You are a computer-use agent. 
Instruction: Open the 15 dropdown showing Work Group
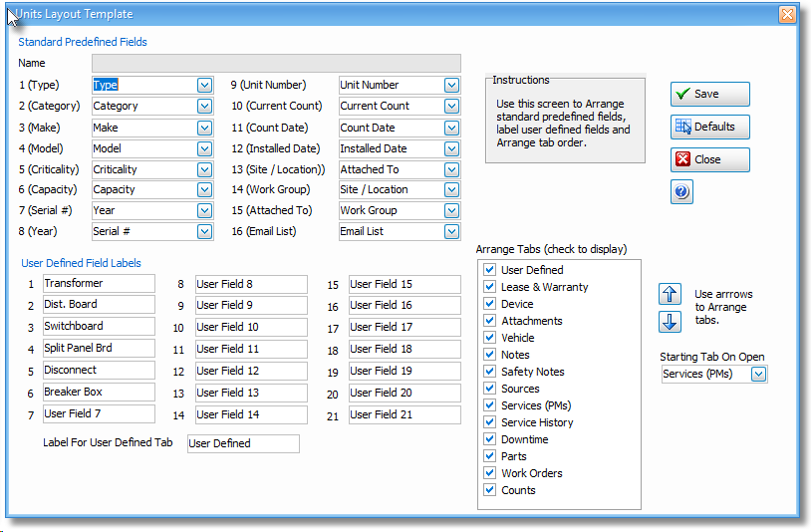coord(451,210)
